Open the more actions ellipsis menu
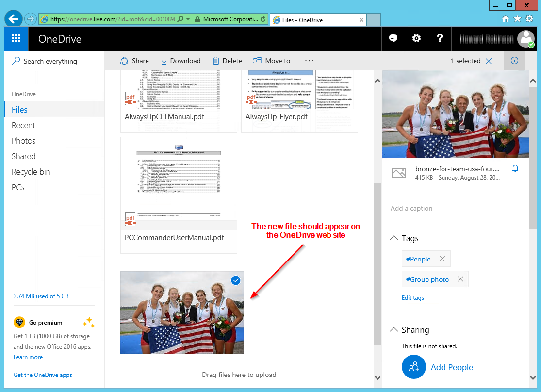 click(309, 61)
